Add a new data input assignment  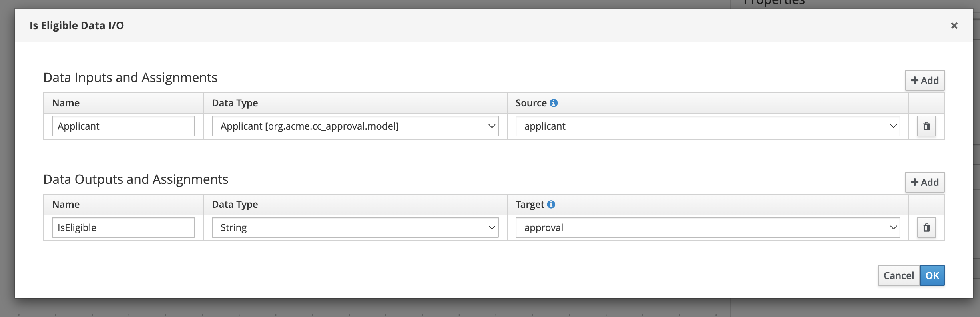(x=925, y=80)
